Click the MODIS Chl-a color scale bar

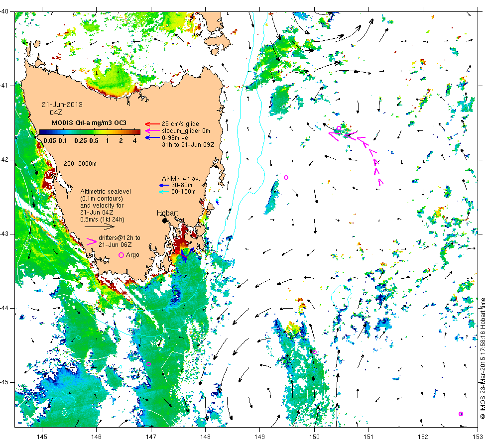click(90, 132)
